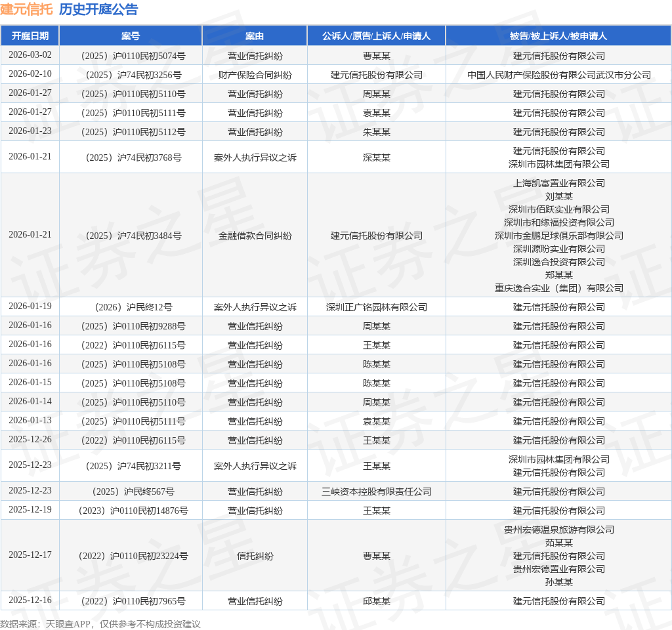Click the 案由 column header

click(255, 36)
